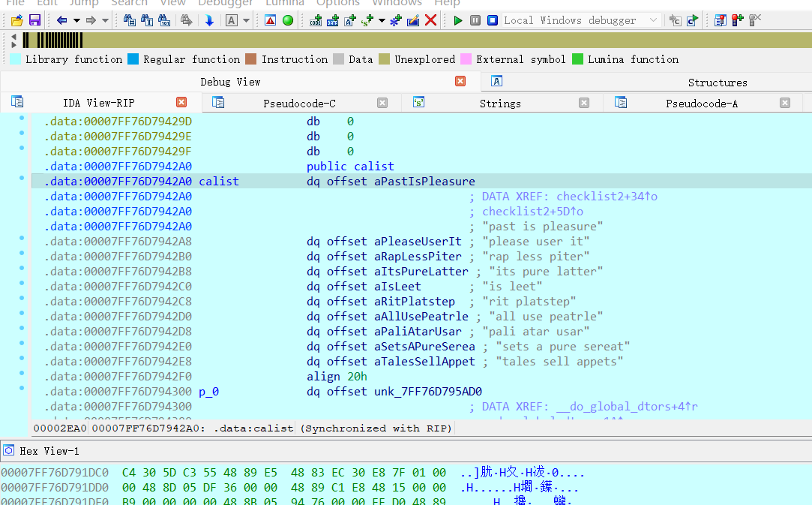This screenshot has width=812, height=505.
Task: Click the green circle toolbar icon
Action: click(x=288, y=20)
